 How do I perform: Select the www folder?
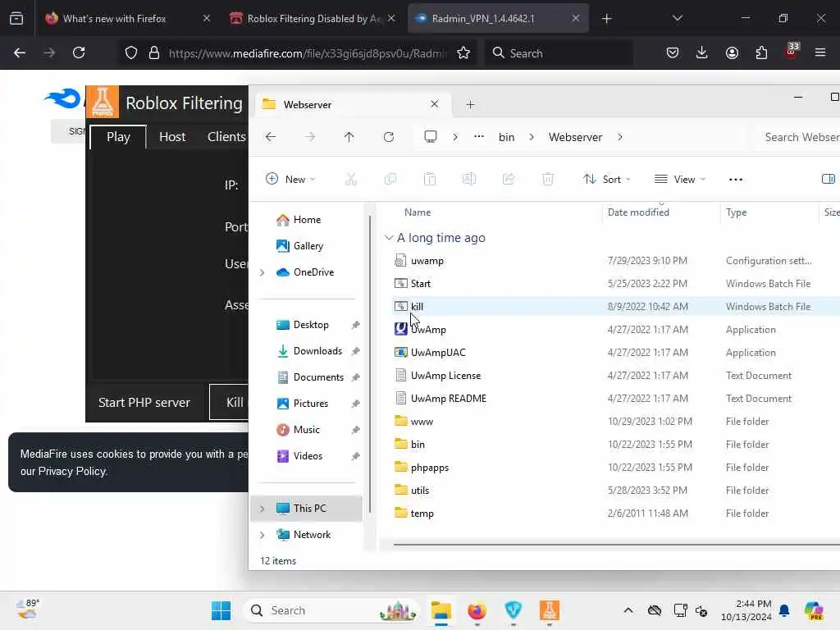(422, 422)
